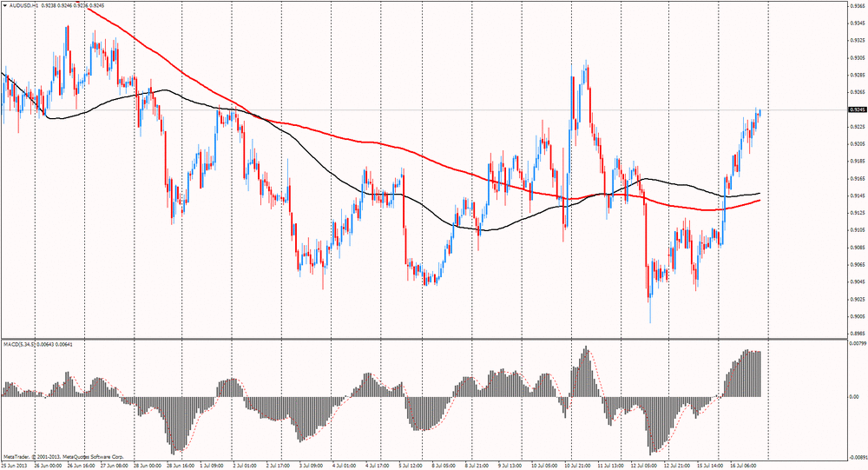Click the MACD zero level label 0.00
The width and height of the screenshot is (868, 470).
(x=854, y=397)
